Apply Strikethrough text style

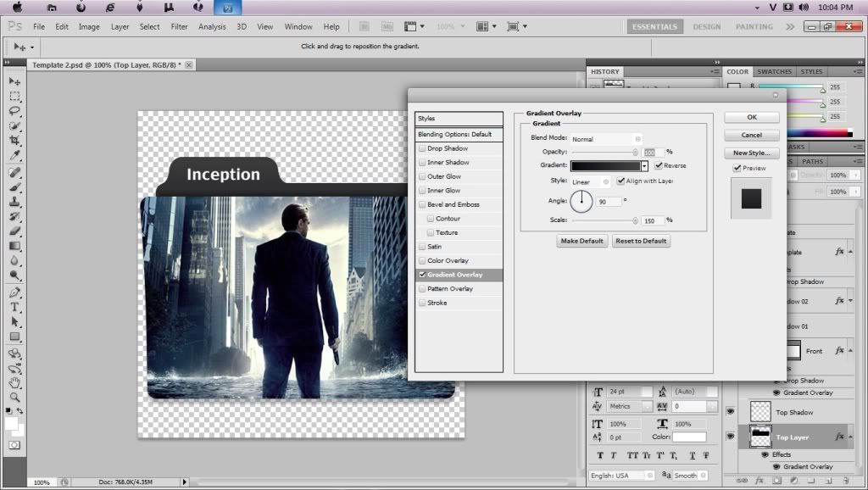[x=706, y=456]
